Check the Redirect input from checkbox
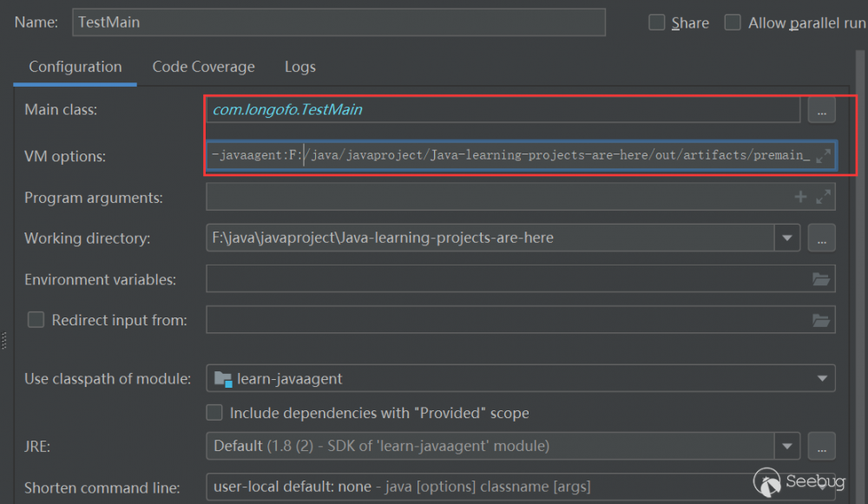This screenshot has height=504, width=868. [36, 320]
